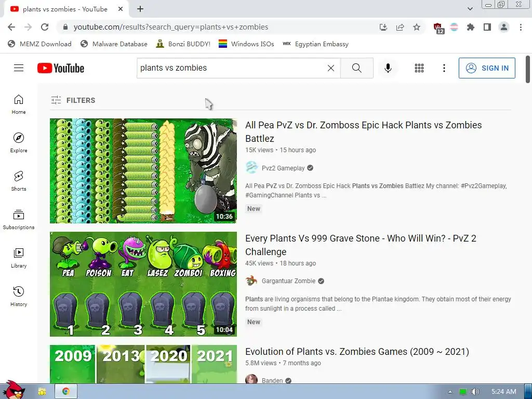532x399 pixels.
Task: Click the Chrome taskbar button
Action: pos(66,392)
